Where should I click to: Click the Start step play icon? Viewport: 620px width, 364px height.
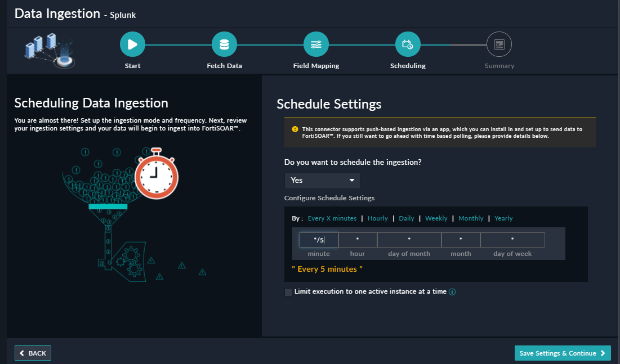[132, 44]
